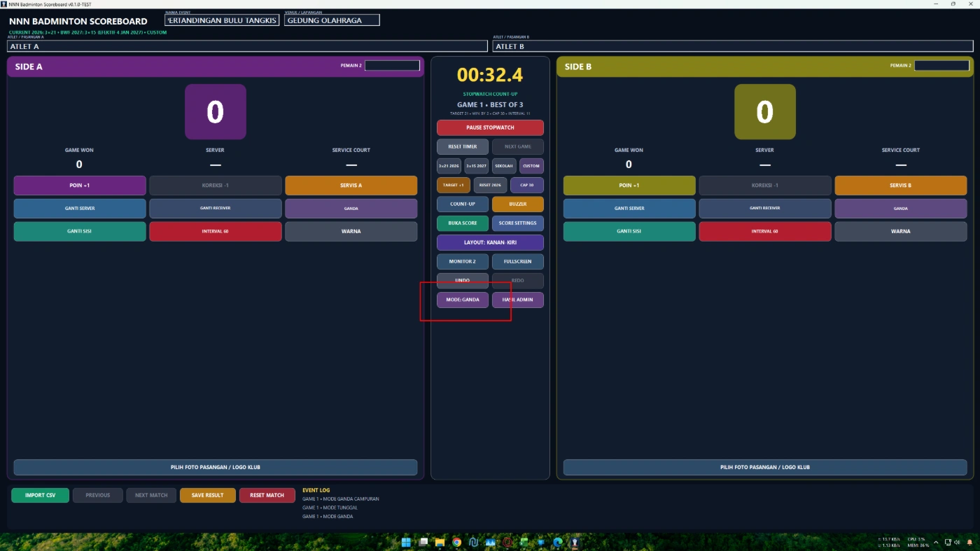Toggle Mode: Ganda match mode

(x=463, y=300)
